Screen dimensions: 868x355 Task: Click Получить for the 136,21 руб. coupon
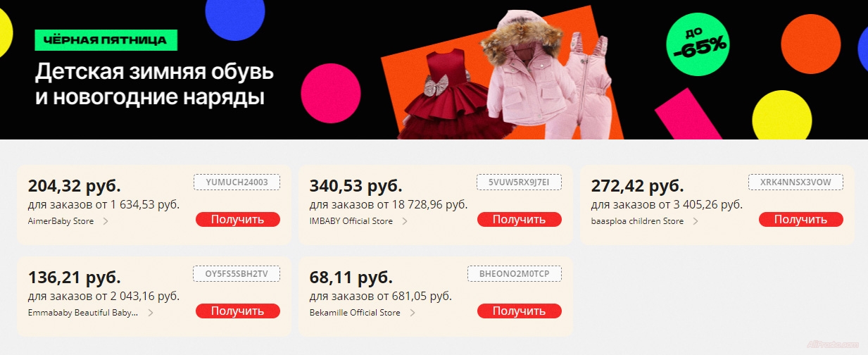pyautogui.click(x=238, y=311)
